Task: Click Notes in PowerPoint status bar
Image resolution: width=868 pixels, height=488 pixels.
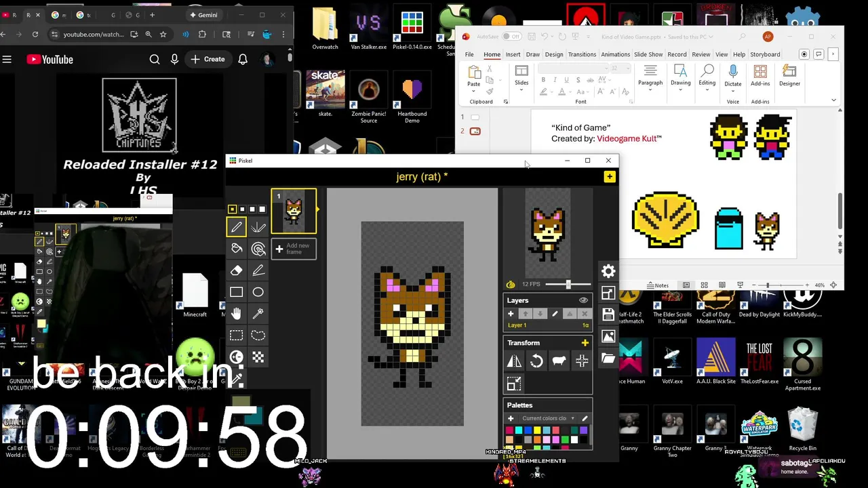Action: (x=657, y=285)
